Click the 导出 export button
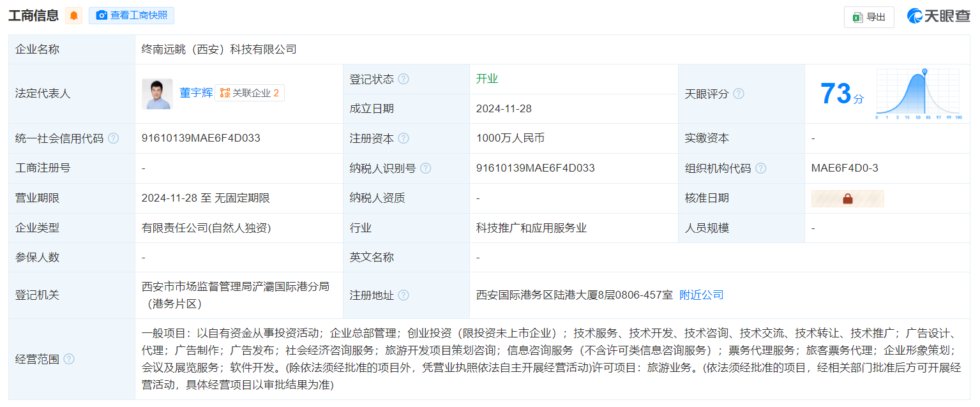 [x=869, y=17]
